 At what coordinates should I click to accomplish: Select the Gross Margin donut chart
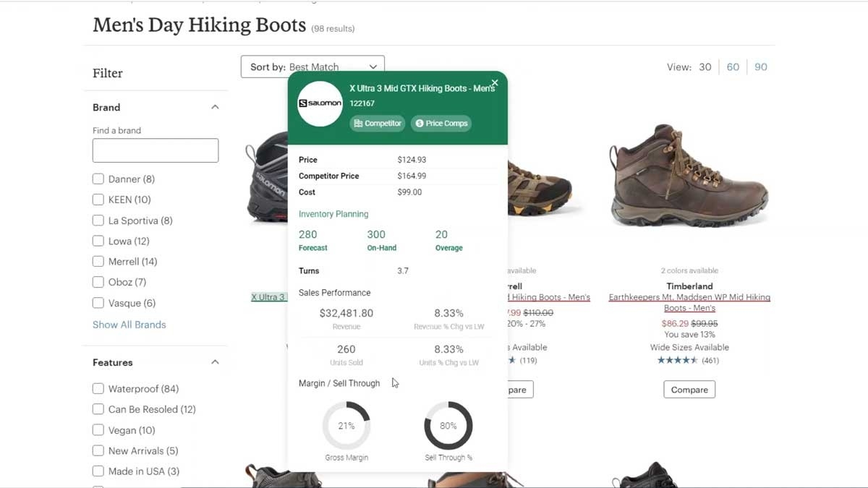tap(346, 426)
